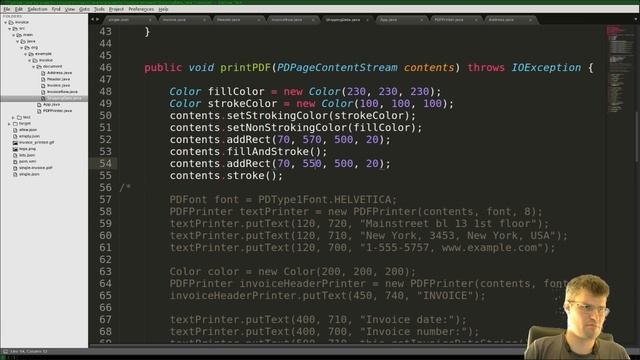Close the ShippingData.java tab
The height and width of the screenshot is (360, 640).
coord(367,20)
